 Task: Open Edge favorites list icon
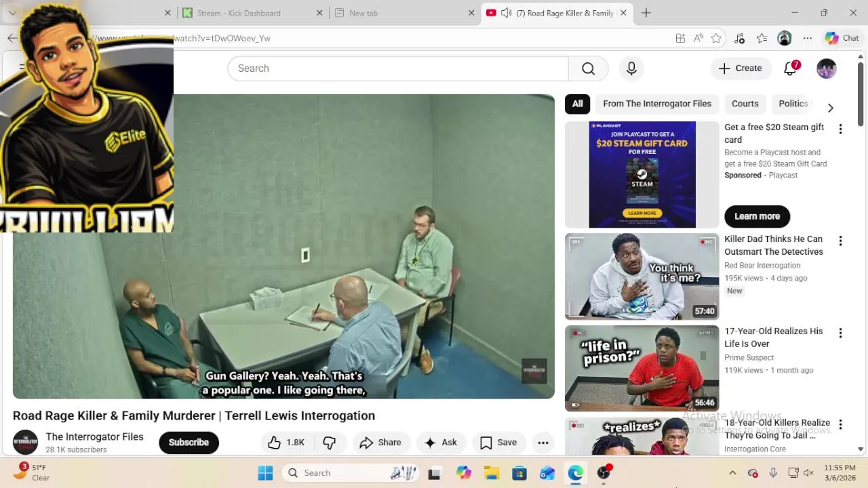pyautogui.click(x=762, y=39)
